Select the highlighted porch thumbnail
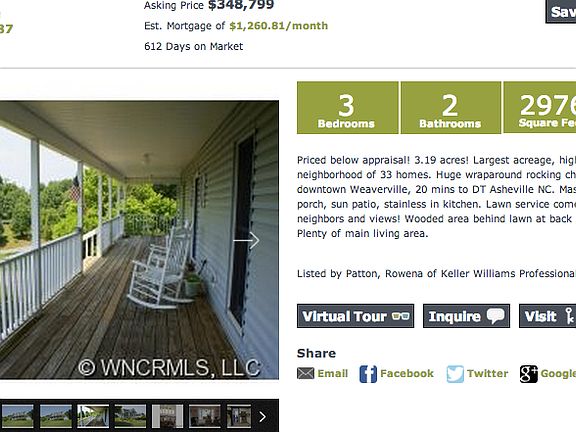 click(x=93, y=416)
